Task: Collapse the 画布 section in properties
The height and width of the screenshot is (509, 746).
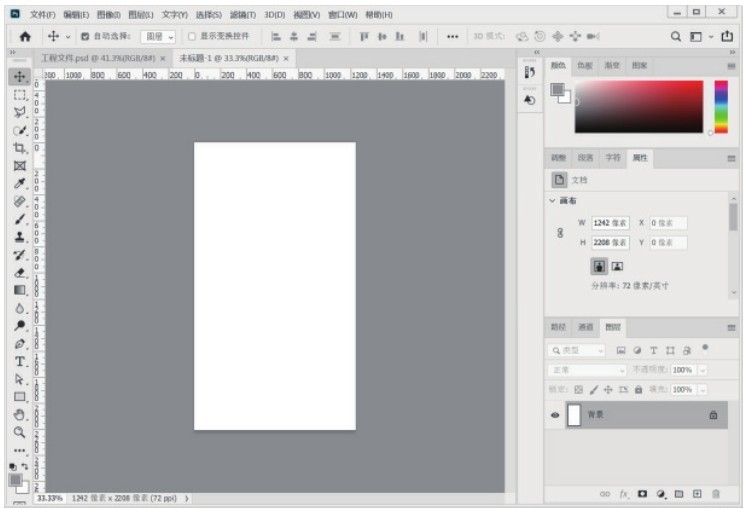Action: pyautogui.click(x=553, y=201)
